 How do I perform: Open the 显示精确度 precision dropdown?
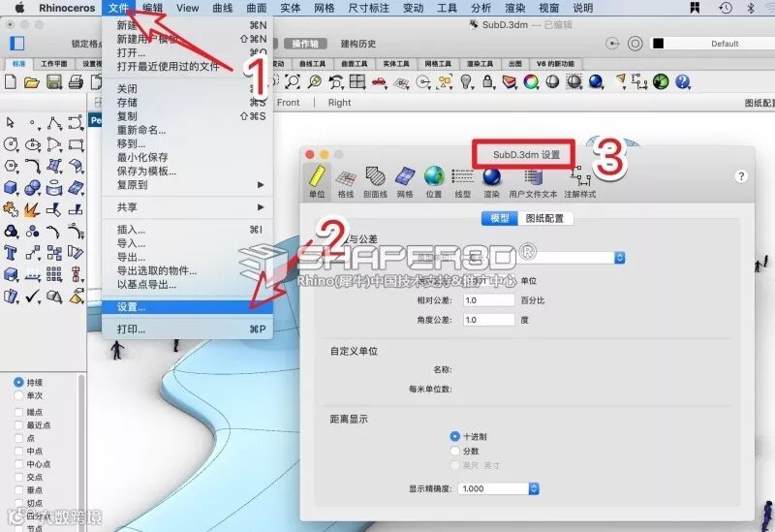(x=498, y=488)
